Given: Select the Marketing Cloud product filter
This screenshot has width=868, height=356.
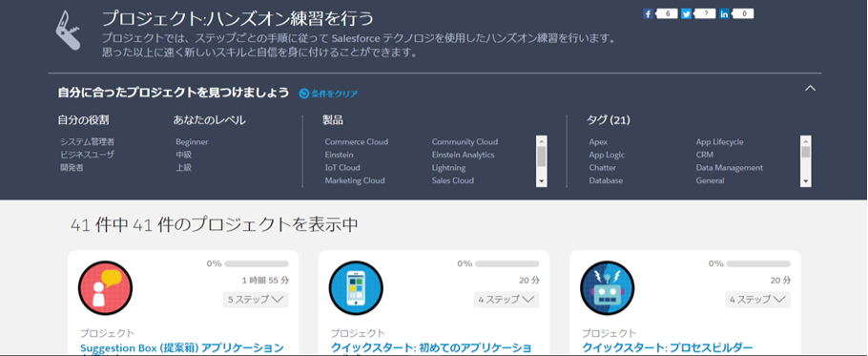Looking at the screenshot, I should pyautogui.click(x=355, y=180).
